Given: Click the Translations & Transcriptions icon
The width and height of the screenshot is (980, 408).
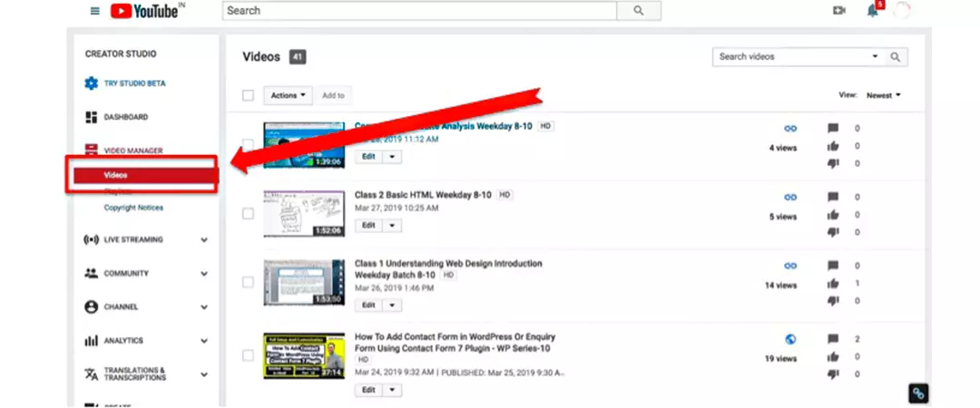Looking at the screenshot, I should click(x=92, y=374).
